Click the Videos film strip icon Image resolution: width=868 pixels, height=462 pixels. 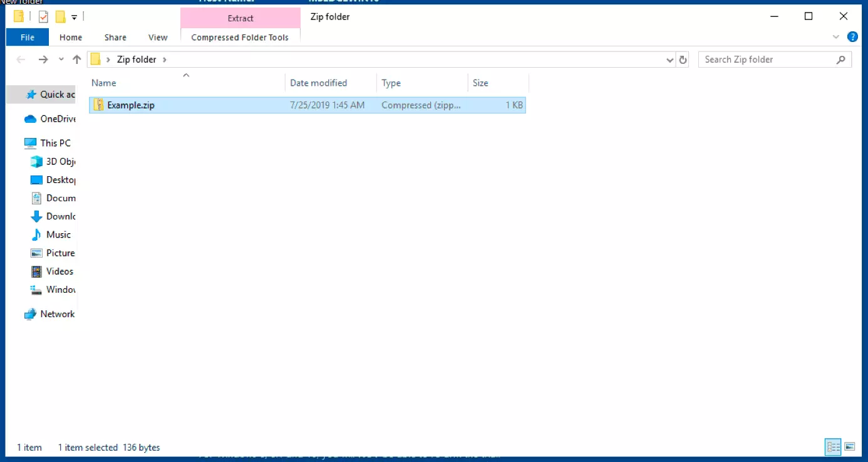point(36,271)
